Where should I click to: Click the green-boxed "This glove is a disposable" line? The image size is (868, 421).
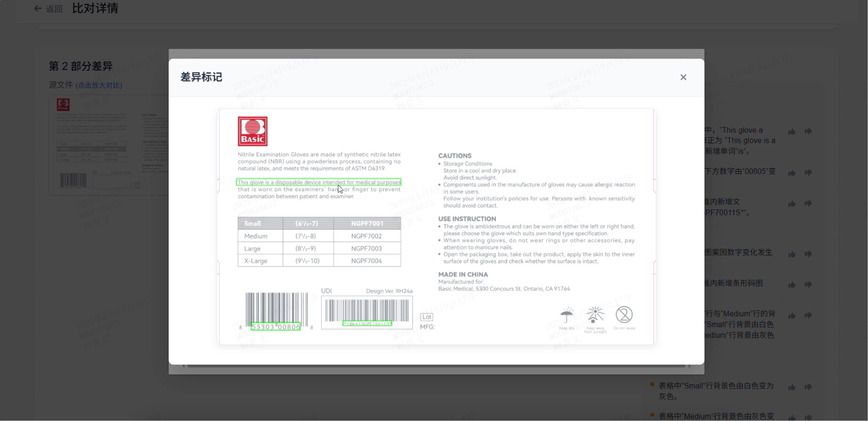pyautogui.click(x=319, y=182)
